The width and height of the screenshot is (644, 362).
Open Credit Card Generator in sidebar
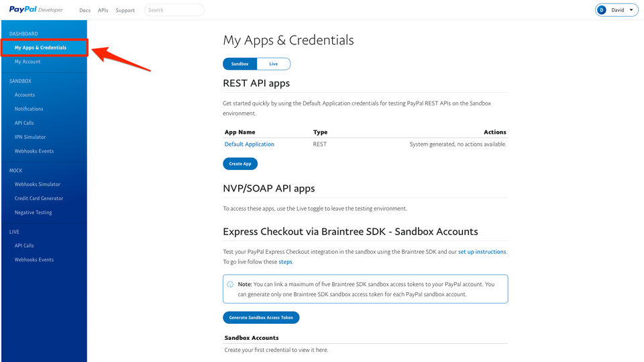click(x=39, y=198)
